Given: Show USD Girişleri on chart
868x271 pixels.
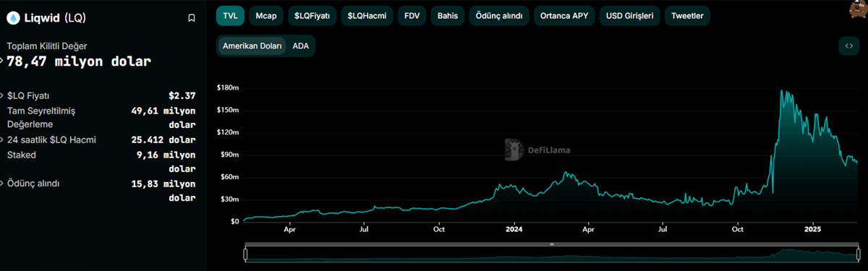Looking at the screenshot, I should click(629, 15).
